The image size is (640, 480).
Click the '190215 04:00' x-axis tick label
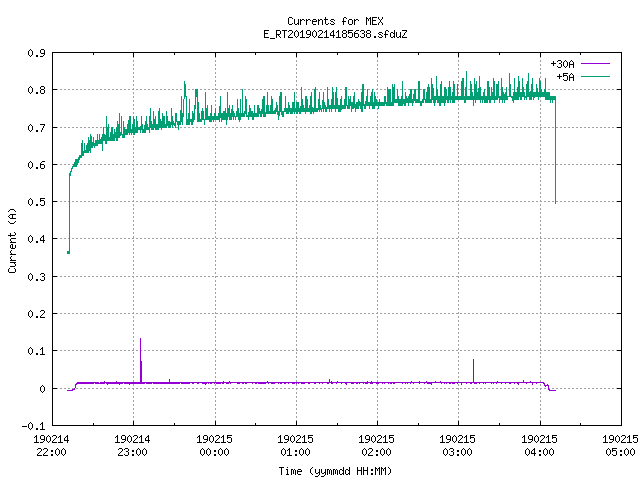540,445
